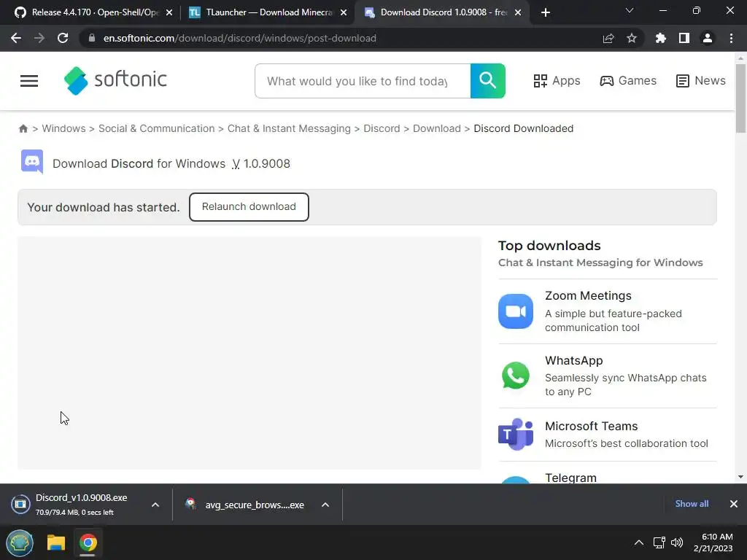The height and width of the screenshot is (560, 747).
Task: Show hidden system tray icons
Action: pyautogui.click(x=639, y=542)
